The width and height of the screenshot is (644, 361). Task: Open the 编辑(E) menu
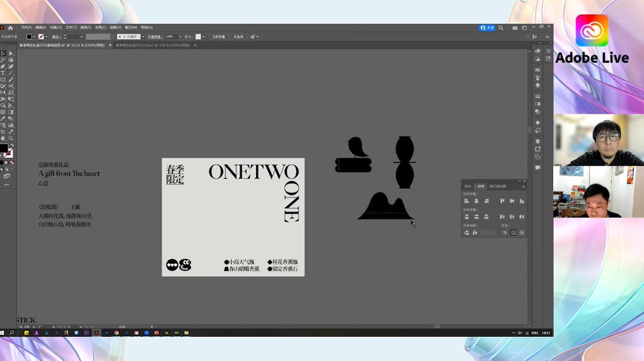41,27
